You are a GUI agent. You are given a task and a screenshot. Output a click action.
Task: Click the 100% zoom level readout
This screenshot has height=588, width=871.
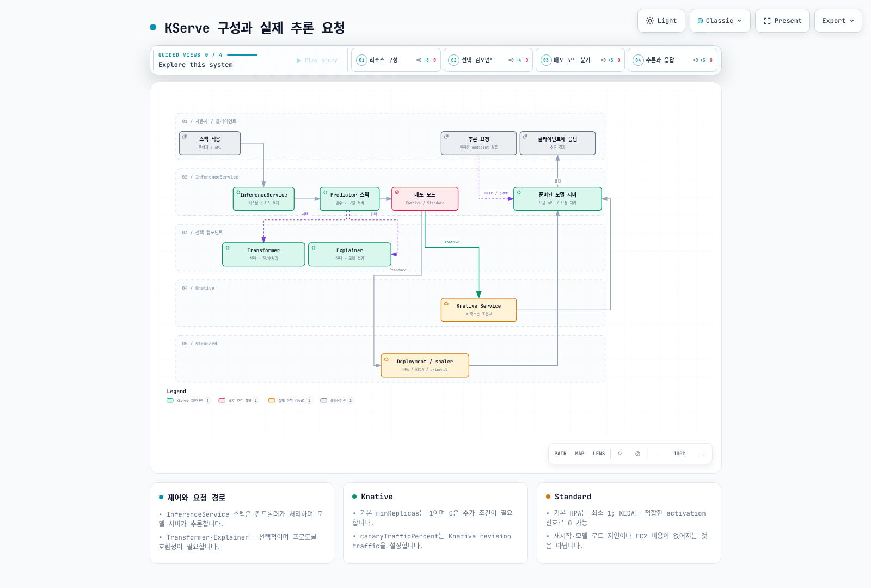[x=679, y=454]
